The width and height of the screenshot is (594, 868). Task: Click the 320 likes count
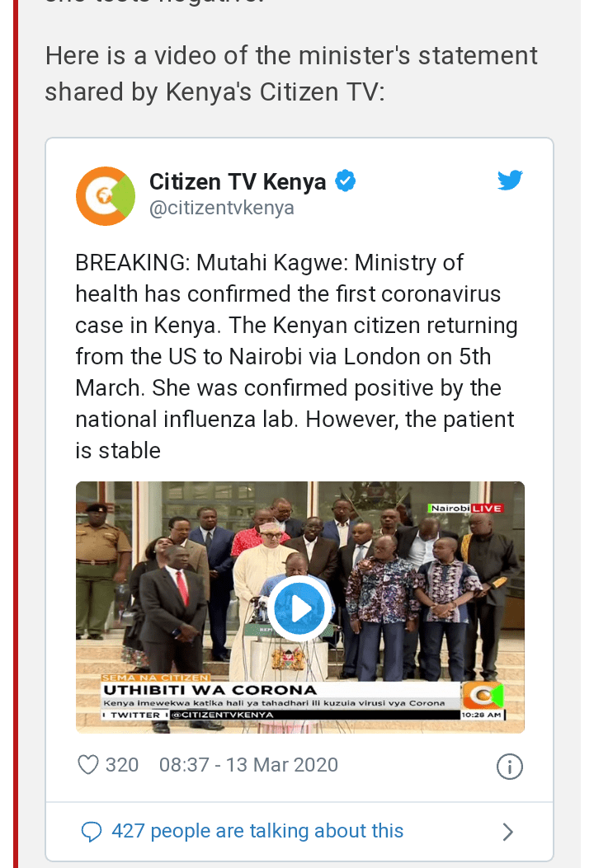(x=122, y=765)
